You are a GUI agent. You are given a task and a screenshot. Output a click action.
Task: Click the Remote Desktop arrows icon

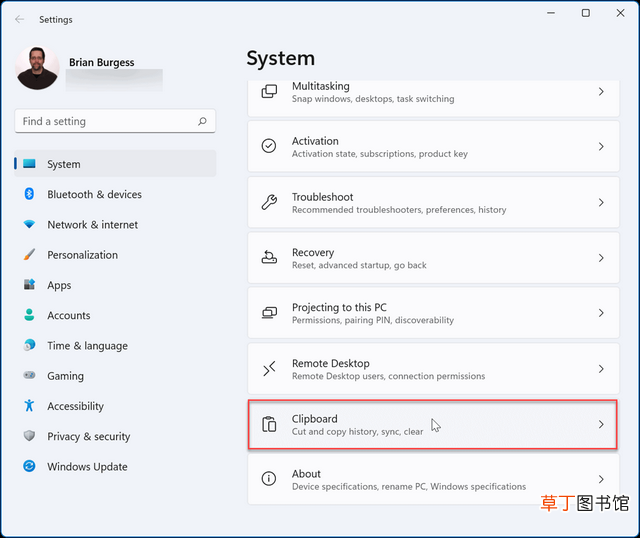point(269,369)
